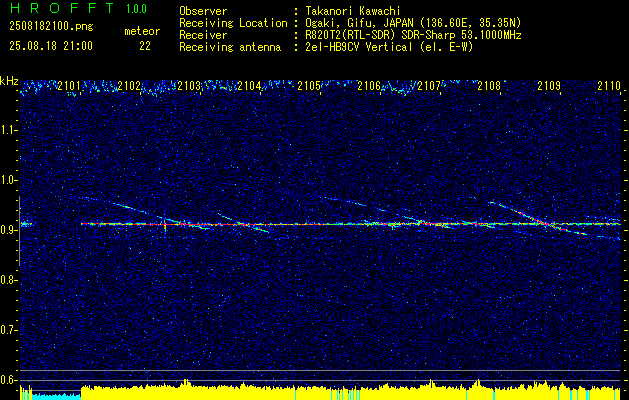Click the R820T2 receiver description line
Screen dimensions: 629x400
(x=414, y=35)
